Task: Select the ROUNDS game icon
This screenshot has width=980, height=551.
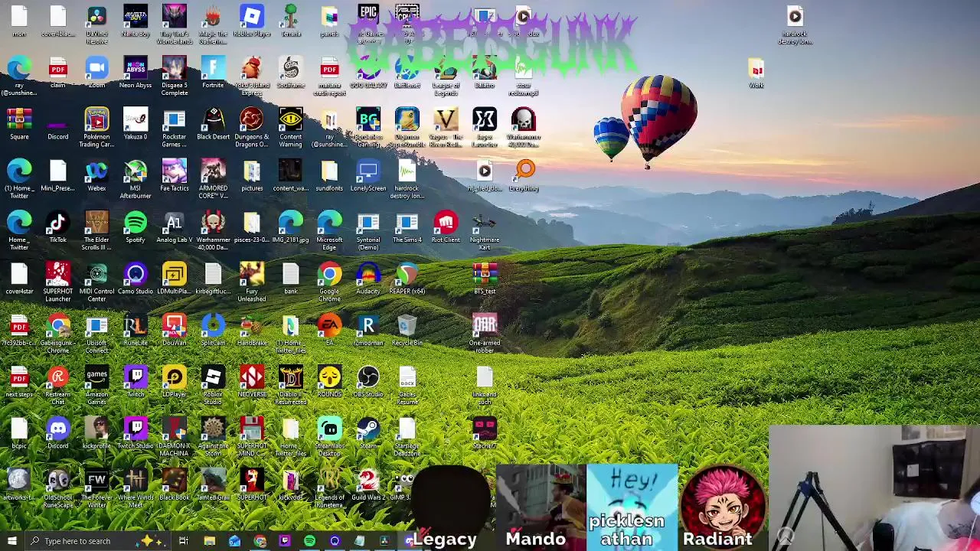Action: [x=329, y=380]
